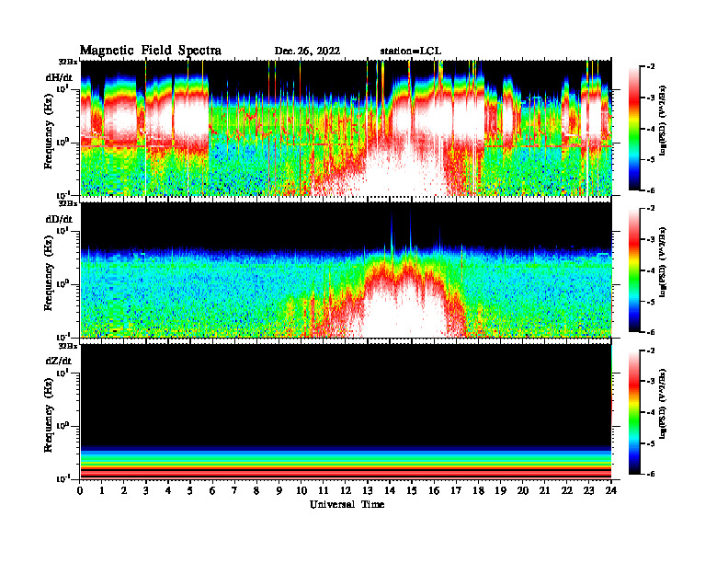Click the Log(PSD) label beside dH/dt color bar
The height and width of the screenshot is (563, 728).
(x=663, y=121)
